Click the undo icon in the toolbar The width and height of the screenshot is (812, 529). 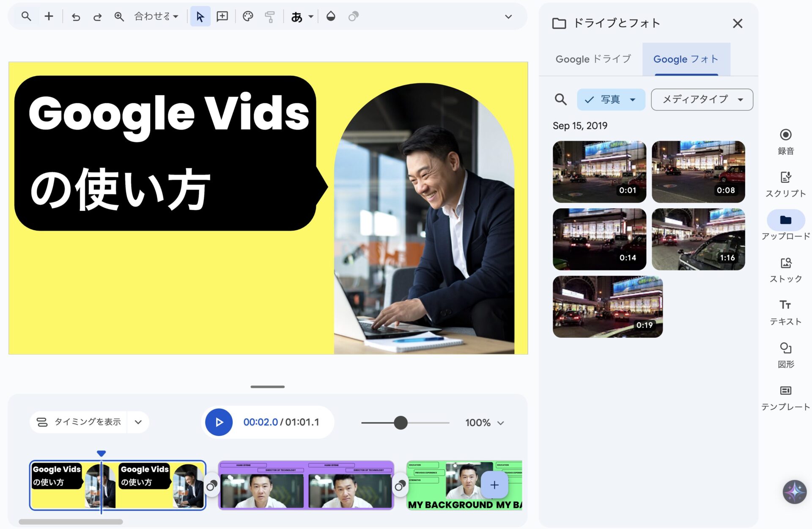point(76,17)
